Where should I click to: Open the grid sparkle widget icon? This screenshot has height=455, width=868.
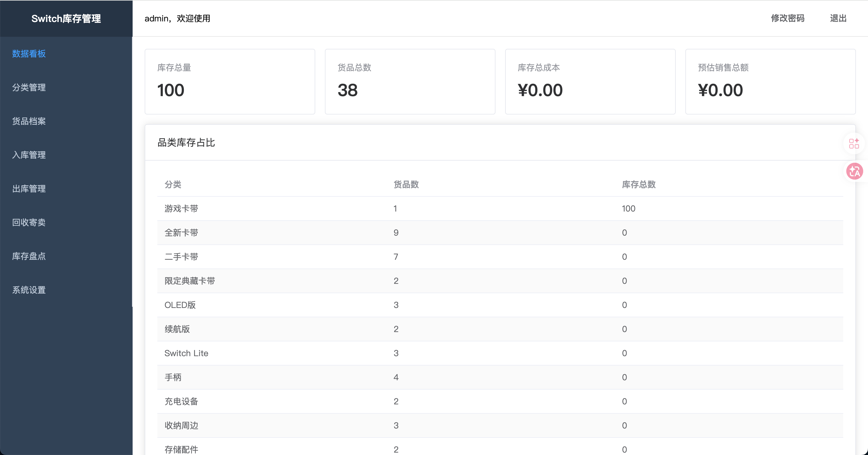854,143
